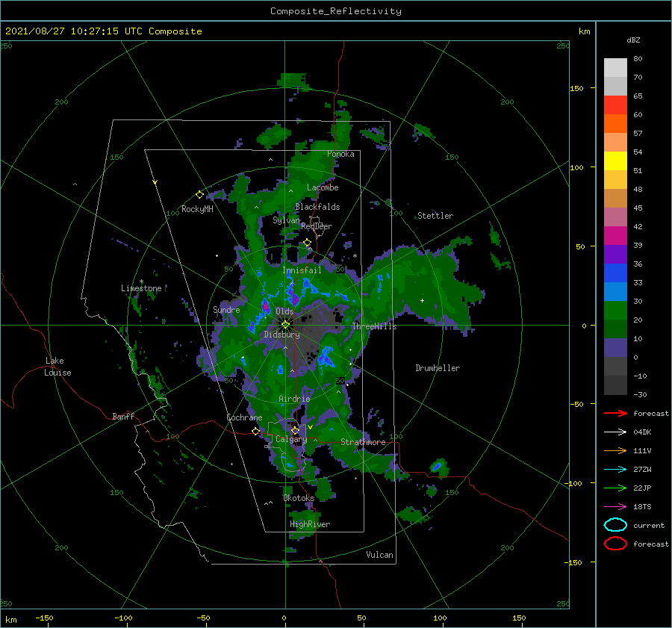Click the RedDeer city label

[x=317, y=226]
